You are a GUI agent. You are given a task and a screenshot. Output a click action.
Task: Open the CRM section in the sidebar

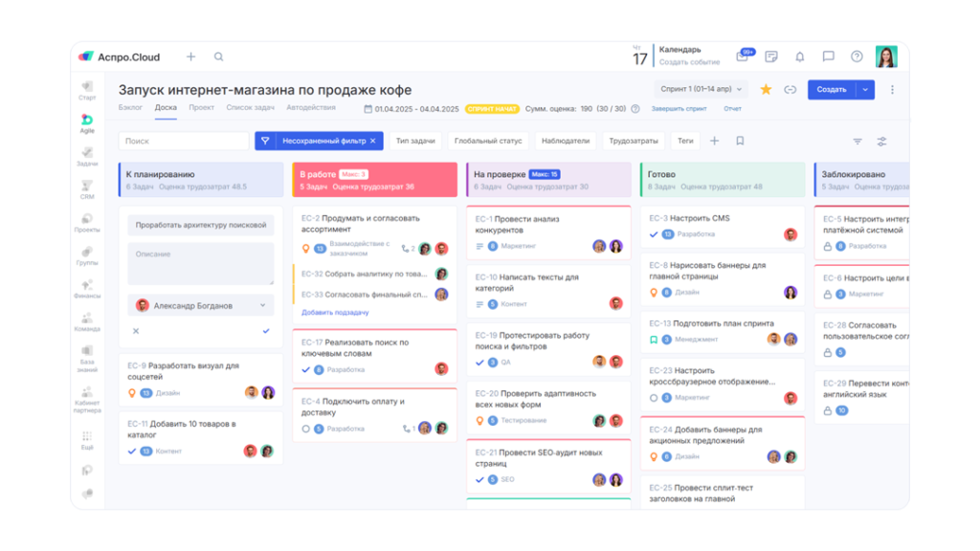(x=86, y=191)
